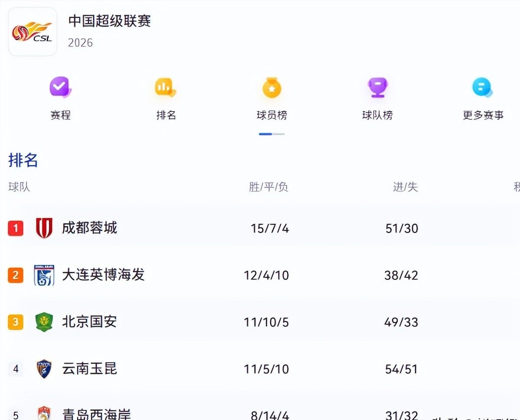Click the 中国超级联赛 title
Screen dimensions: 520x420
pyautogui.click(x=109, y=21)
